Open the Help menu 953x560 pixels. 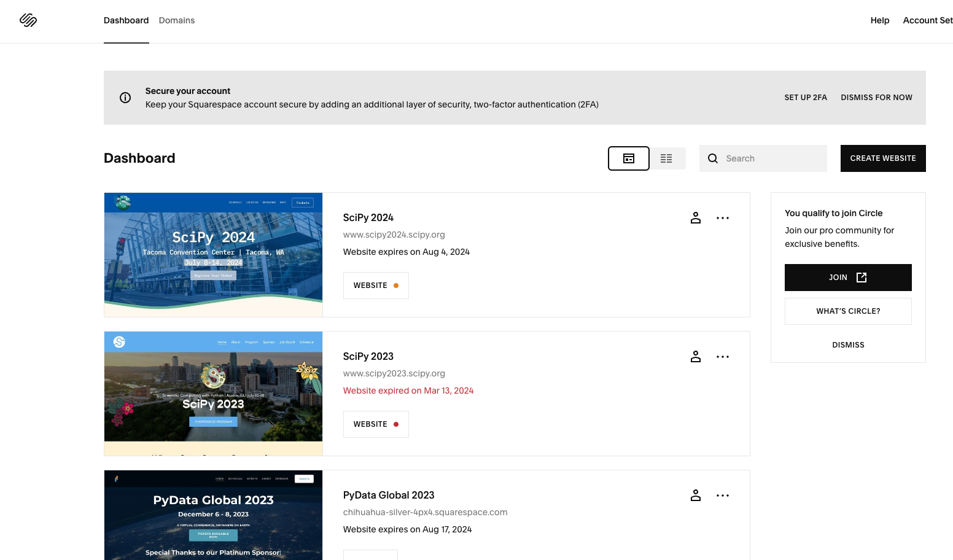coord(880,20)
